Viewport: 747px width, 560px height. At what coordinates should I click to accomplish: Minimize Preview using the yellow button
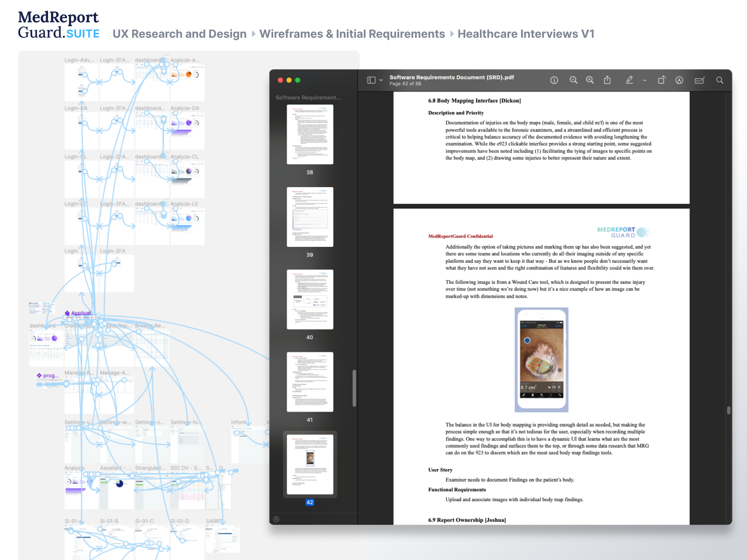tap(289, 80)
